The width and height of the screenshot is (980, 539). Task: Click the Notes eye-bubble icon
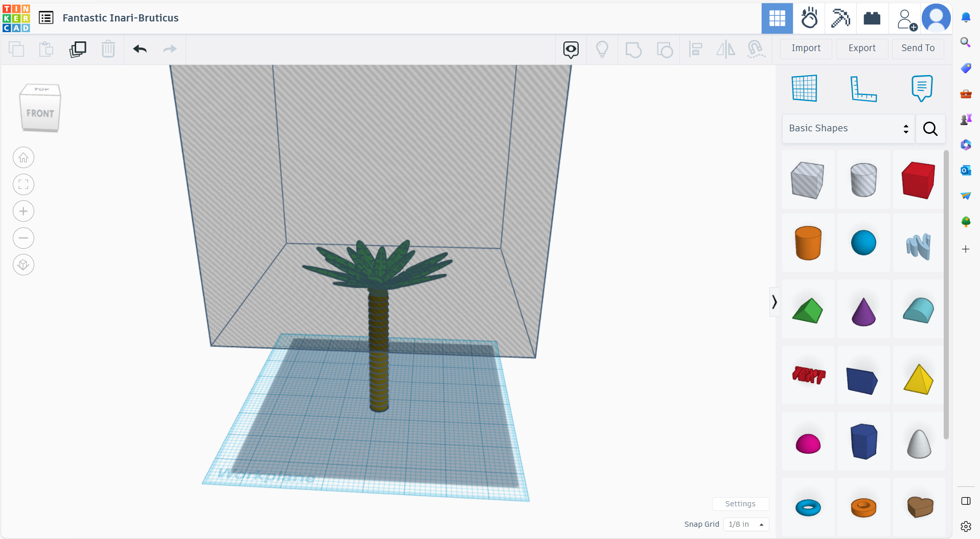(x=571, y=50)
